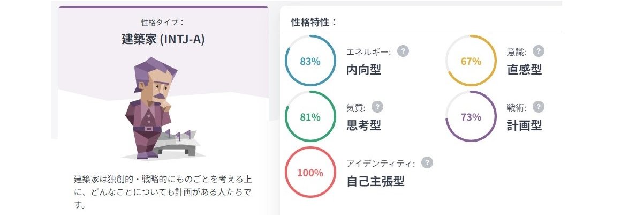Image resolution: width=644 pixels, height=215 pixels.
Task: Select the 性格タイプ label text
Action: click(x=163, y=23)
